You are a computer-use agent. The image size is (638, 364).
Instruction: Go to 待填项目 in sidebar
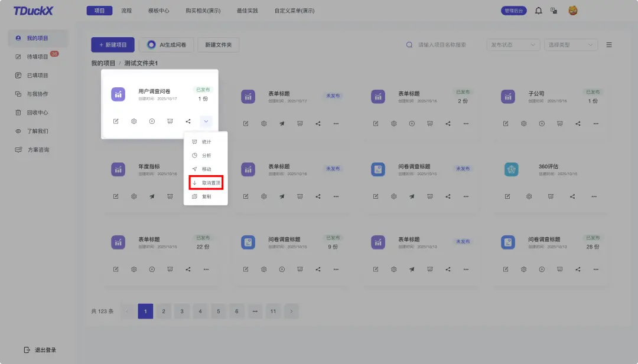pos(38,57)
